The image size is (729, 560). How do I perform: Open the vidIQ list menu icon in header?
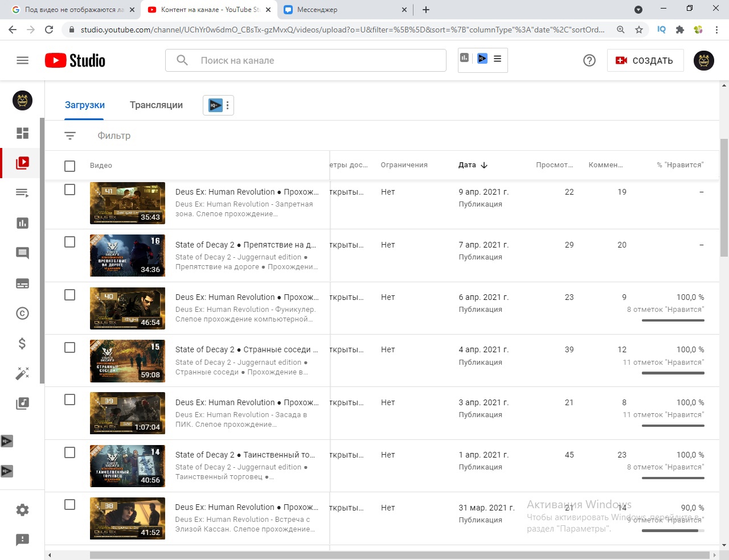498,58
